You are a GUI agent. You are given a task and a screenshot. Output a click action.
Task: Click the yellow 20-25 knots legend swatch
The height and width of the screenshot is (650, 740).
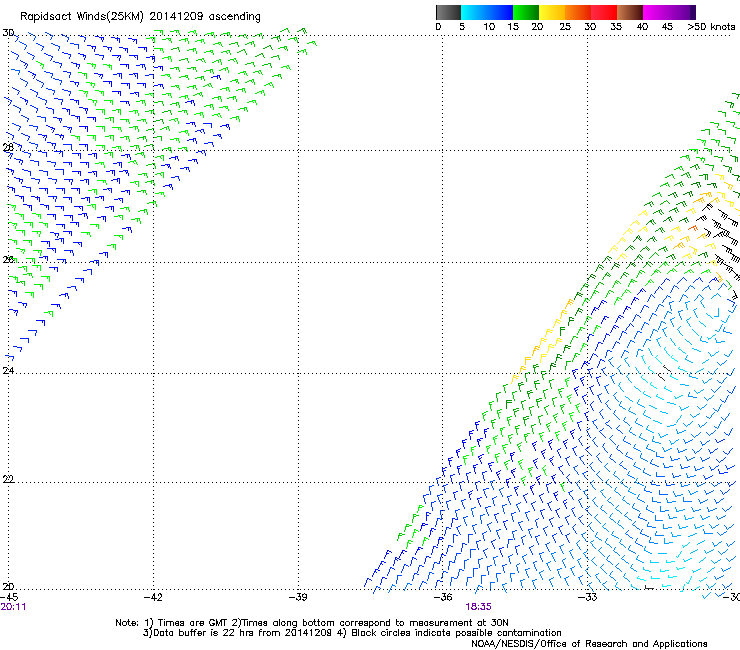tap(552, 12)
